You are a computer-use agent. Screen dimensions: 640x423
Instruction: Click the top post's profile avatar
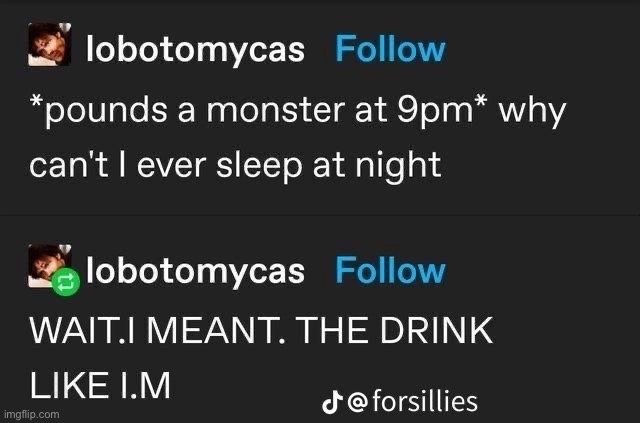click(x=50, y=49)
